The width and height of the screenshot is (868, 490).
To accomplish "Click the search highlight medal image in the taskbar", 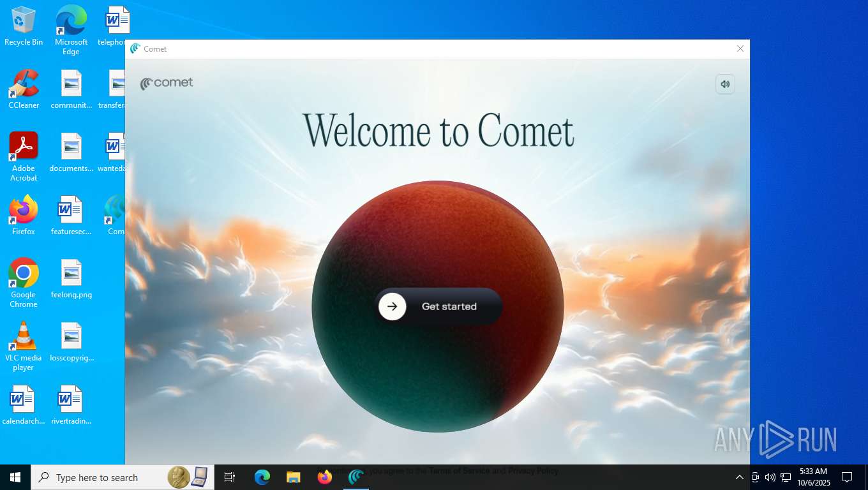I will pos(189,477).
